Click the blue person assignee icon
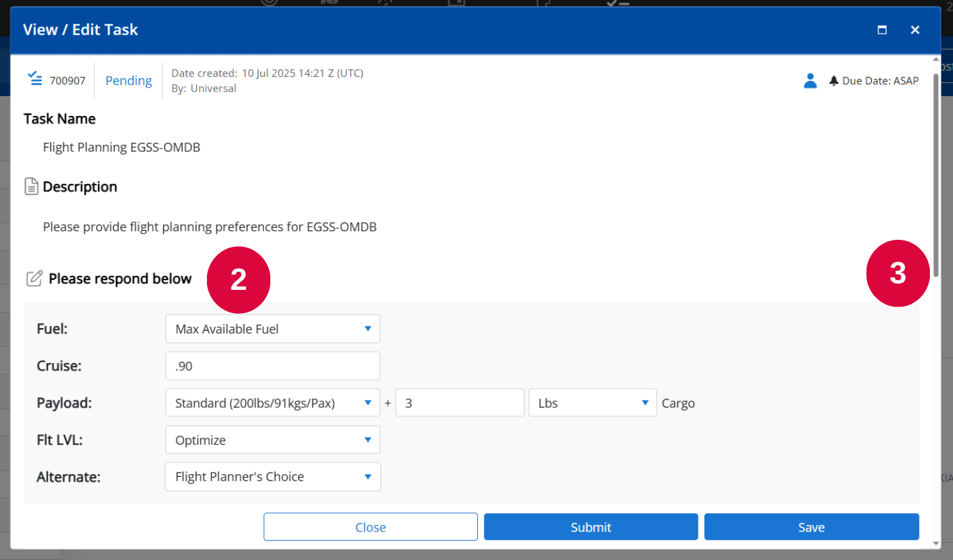The height and width of the screenshot is (560, 953). click(x=811, y=80)
